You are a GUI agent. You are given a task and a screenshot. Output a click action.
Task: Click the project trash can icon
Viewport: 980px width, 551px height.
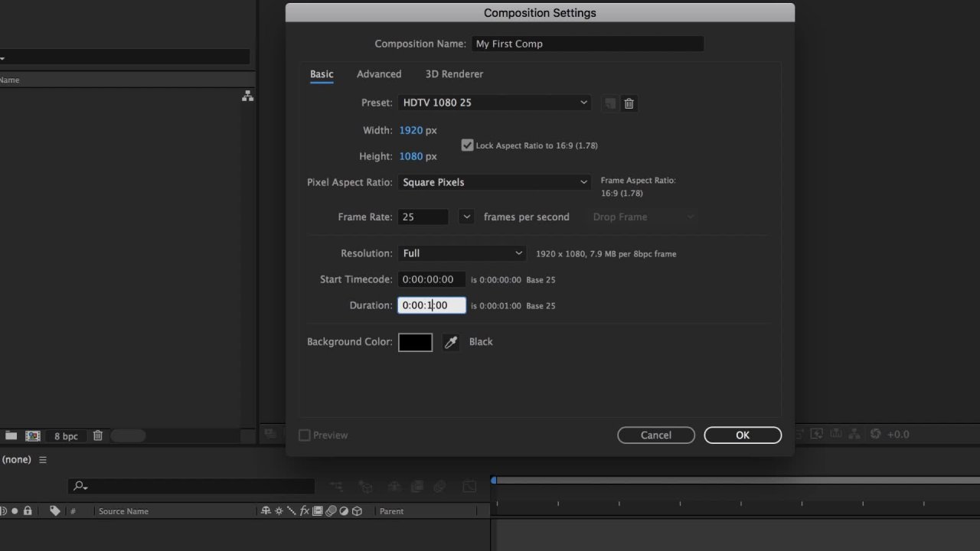98,435
